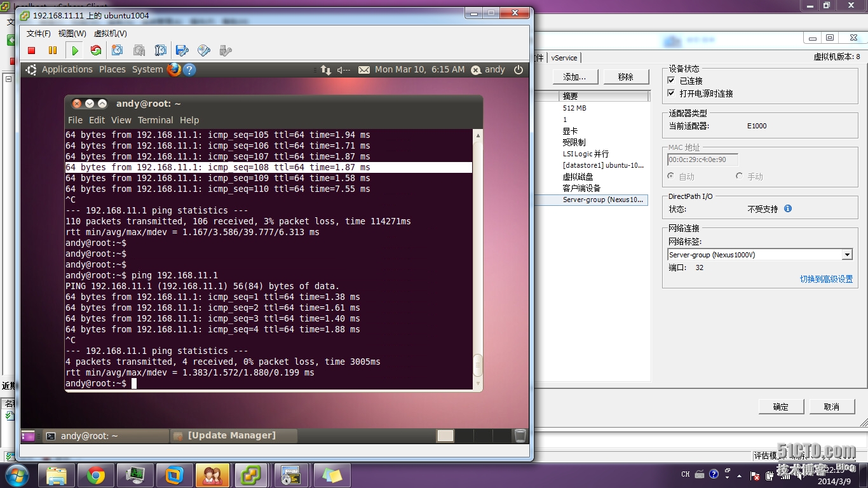Viewport: 868px width, 488px height.
Task: Click the USB device connect icon
Action: click(x=225, y=50)
